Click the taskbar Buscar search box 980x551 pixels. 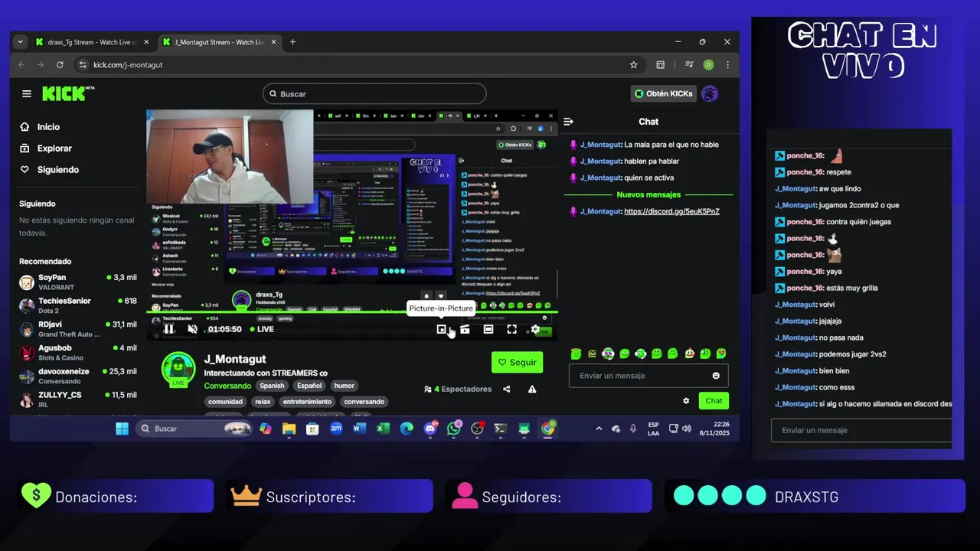coord(194,429)
